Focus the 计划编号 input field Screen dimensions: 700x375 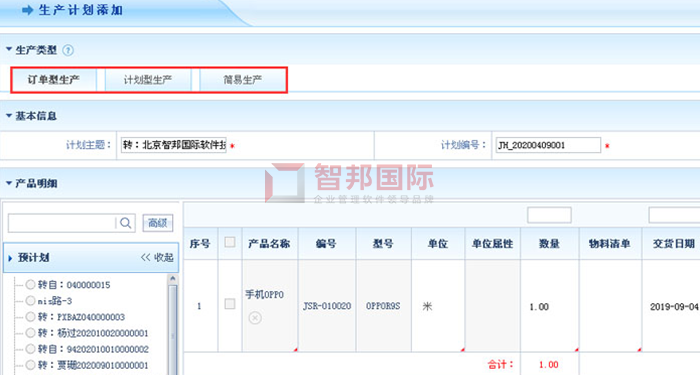click(x=548, y=145)
